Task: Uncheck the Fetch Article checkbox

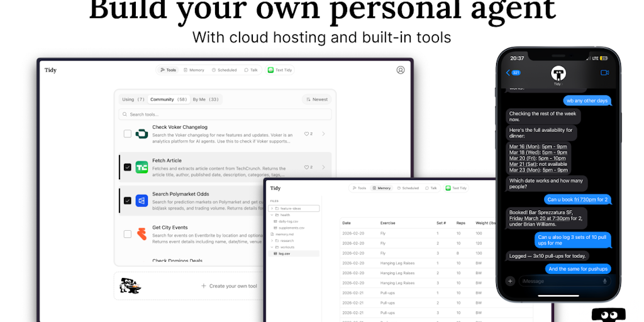Action: 128,167
